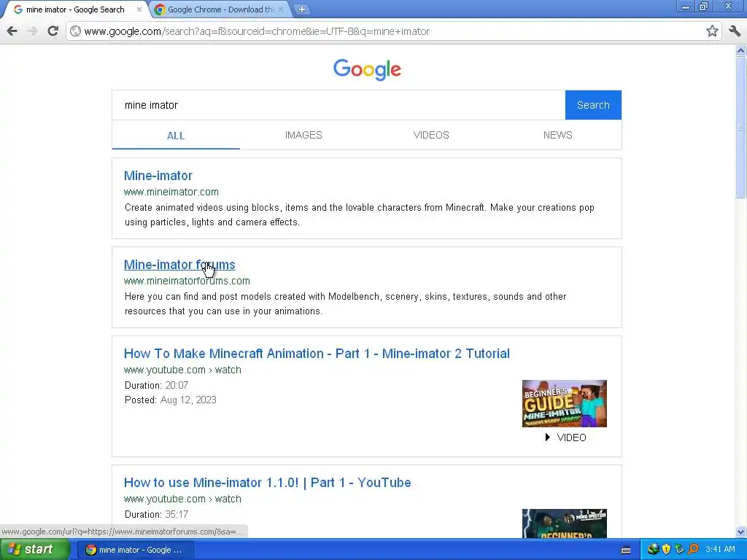Click into the mine imator search box
This screenshot has width=747, height=560.
pos(338,105)
